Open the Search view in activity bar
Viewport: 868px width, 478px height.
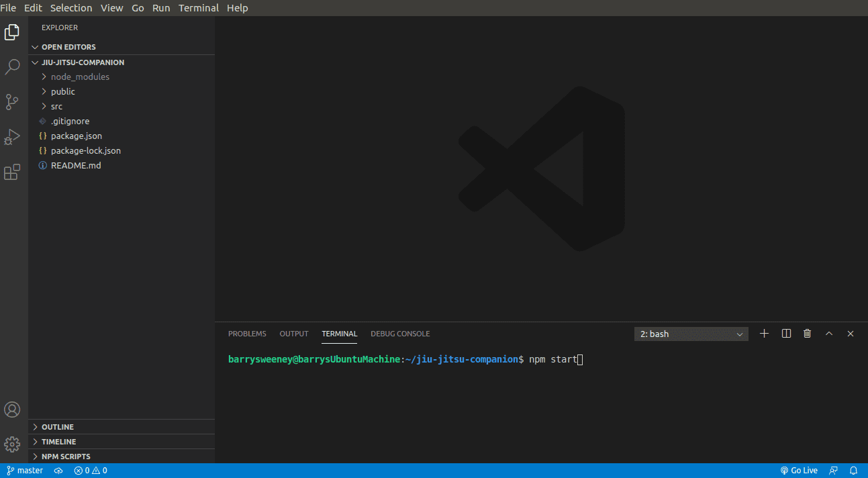point(12,66)
